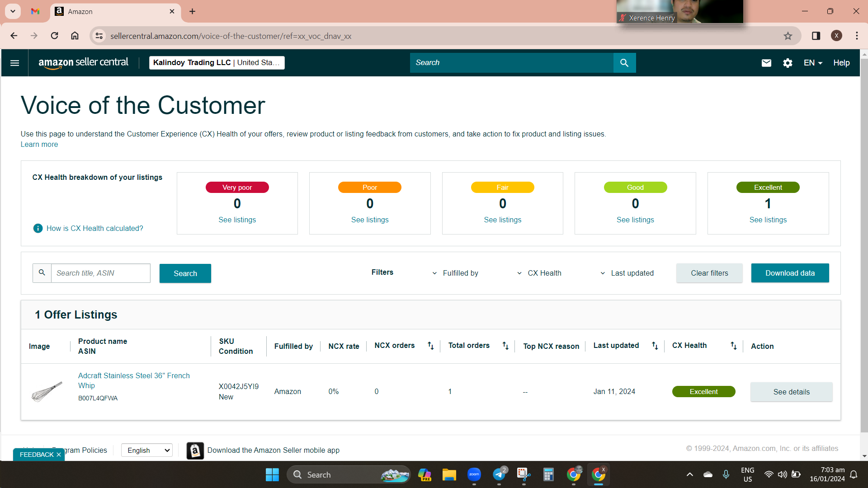The image size is (868, 488).
Task: Open the Snipping Tool taskbar icon
Action: pyautogui.click(x=524, y=475)
